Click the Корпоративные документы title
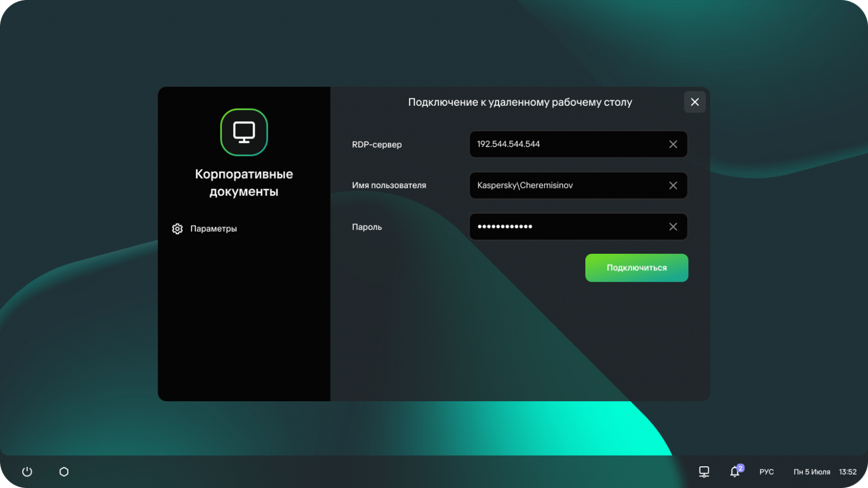The height and width of the screenshot is (488, 868). click(244, 183)
